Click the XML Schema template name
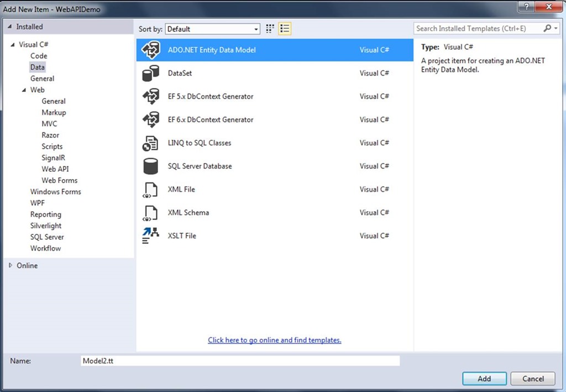Viewport: 566px width, 392px height. coord(188,213)
